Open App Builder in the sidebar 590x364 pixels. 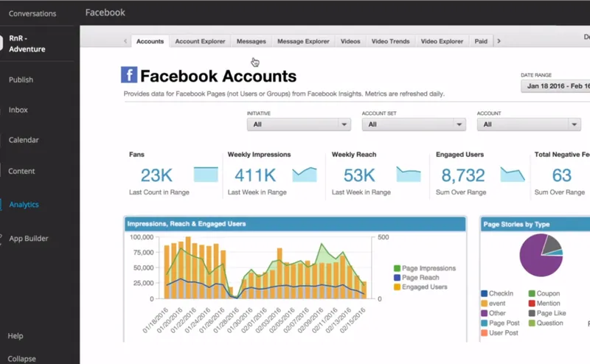point(29,239)
